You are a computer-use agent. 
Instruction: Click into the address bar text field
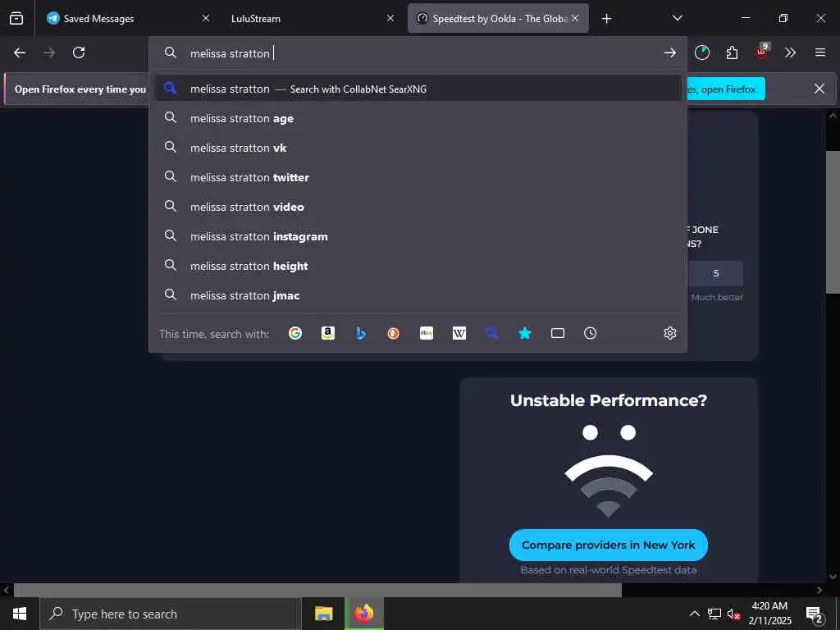point(418,53)
